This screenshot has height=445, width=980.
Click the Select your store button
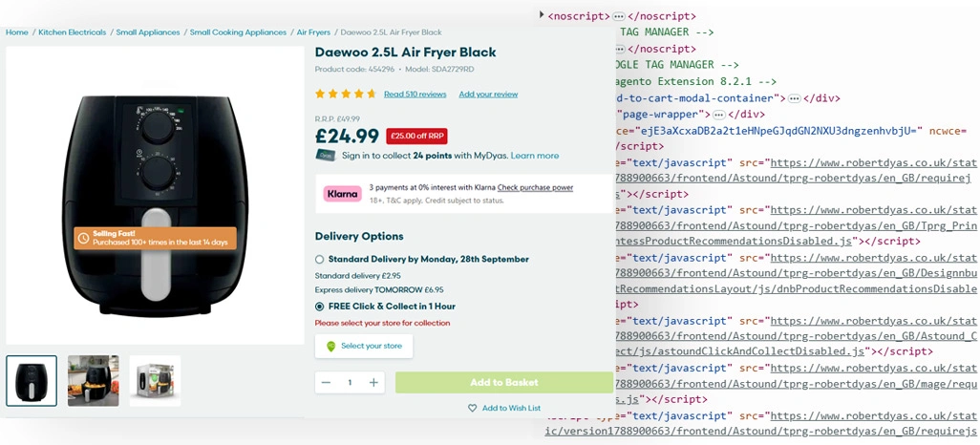pyautogui.click(x=364, y=347)
